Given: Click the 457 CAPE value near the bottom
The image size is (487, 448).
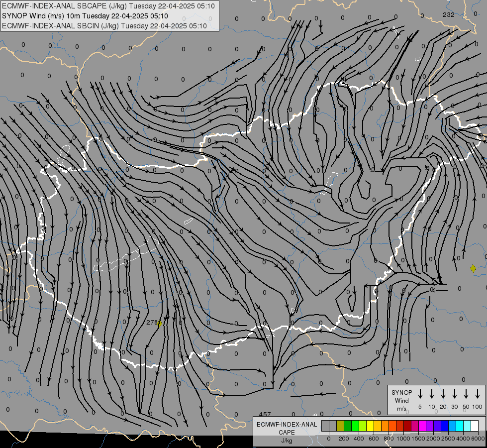Looking at the screenshot, I should point(265,414).
